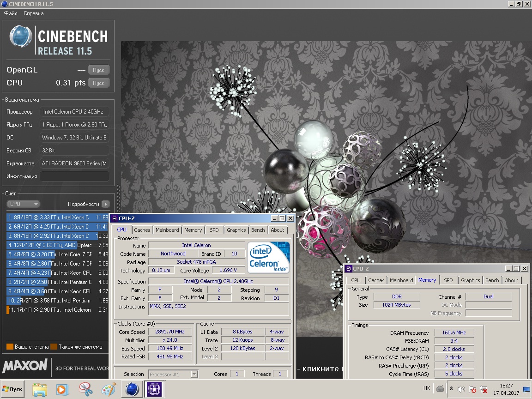Switch to CPU tab in Memory CPU-Z window
The width and height of the screenshot is (532, 399).
tap(356, 280)
